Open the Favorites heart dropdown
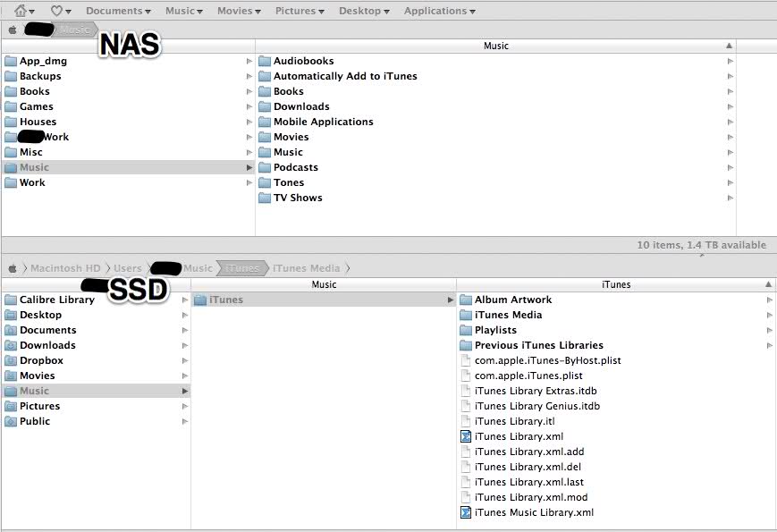 coord(61,11)
